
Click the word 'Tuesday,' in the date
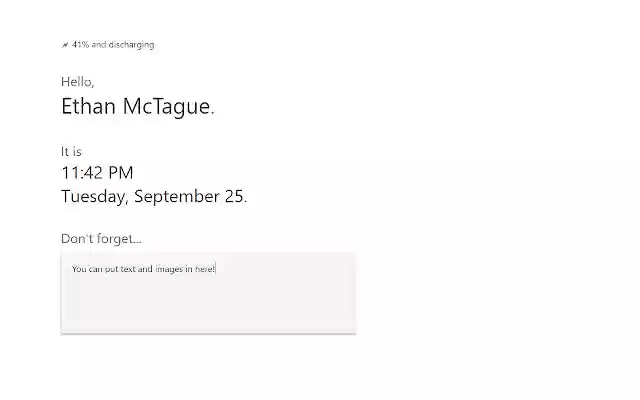(x=95, y=196)
